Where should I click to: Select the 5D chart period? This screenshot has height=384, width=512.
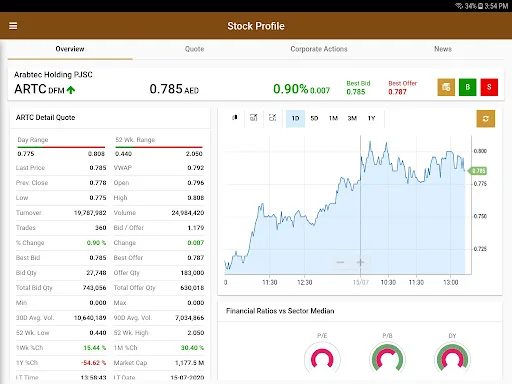(314, 118)
